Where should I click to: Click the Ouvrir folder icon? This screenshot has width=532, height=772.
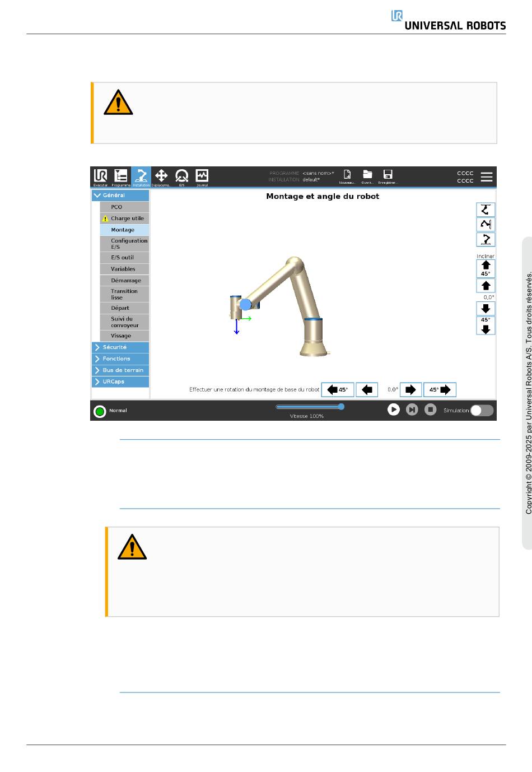point(367,176)
